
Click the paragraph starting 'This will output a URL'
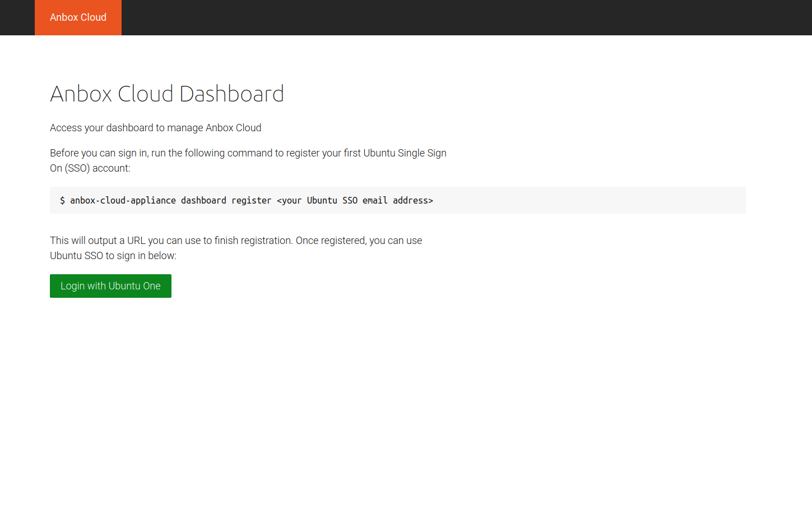point(236,248)
